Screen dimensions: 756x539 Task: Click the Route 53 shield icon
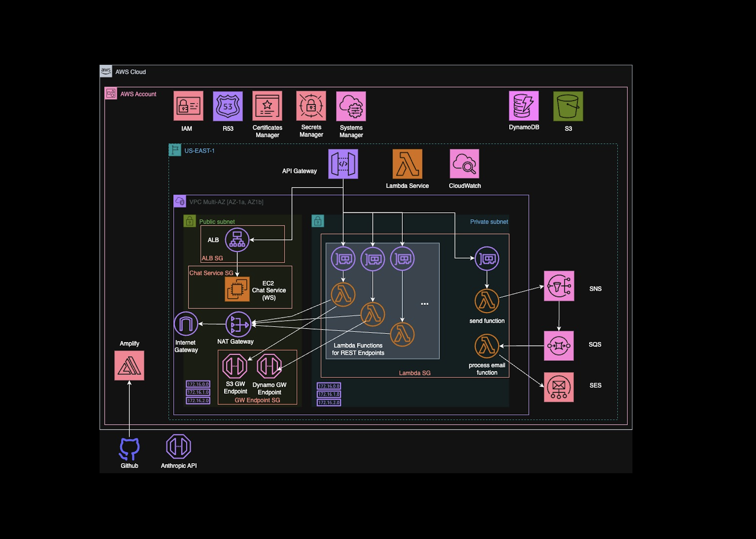coord(228,106)
